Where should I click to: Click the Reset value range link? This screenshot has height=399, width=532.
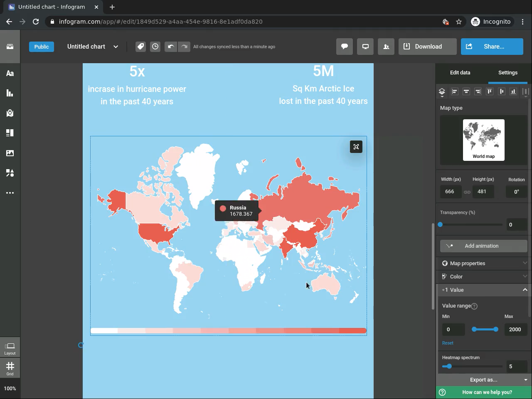(x=448, y=343)
